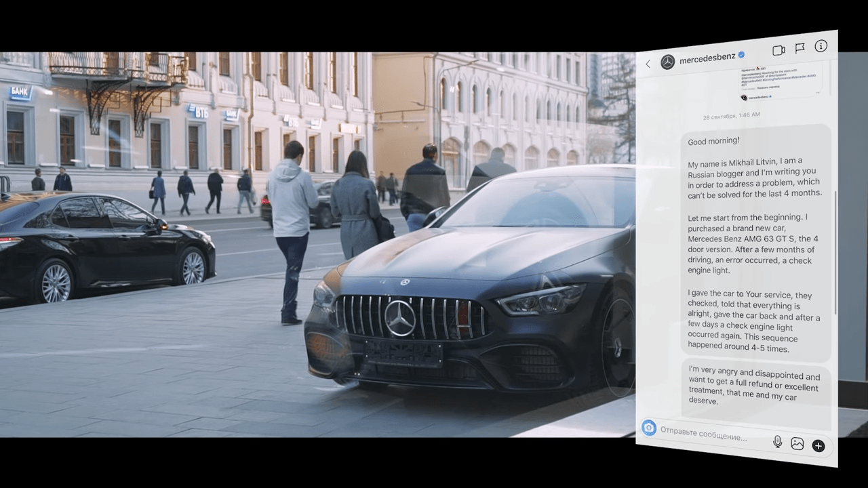Go back using the chat back arrow
This screenshot has width=868, height=488.
click(x=648, y=64)
